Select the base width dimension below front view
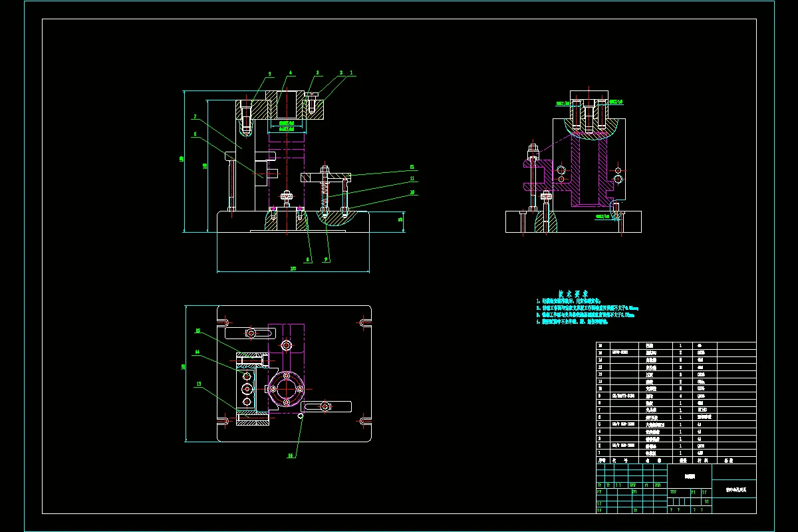This screenshot has width=798, height=532. 293,269
